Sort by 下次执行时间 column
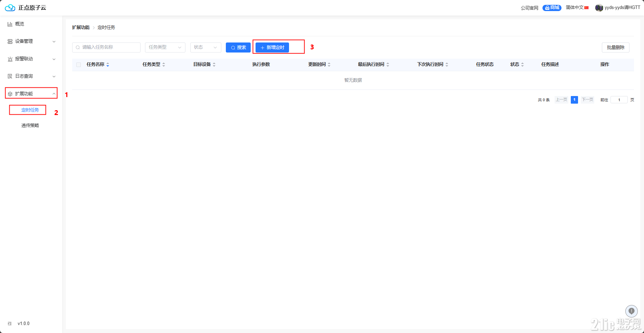Viewport: 644px width, 333px height. 447,65
